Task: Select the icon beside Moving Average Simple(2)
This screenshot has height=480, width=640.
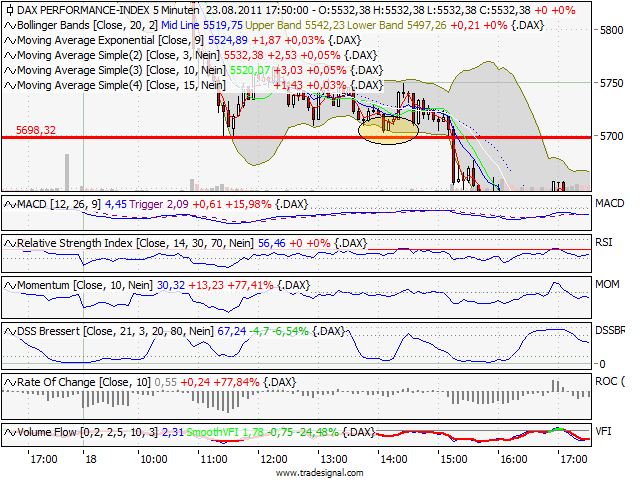Action: point(10,55)
